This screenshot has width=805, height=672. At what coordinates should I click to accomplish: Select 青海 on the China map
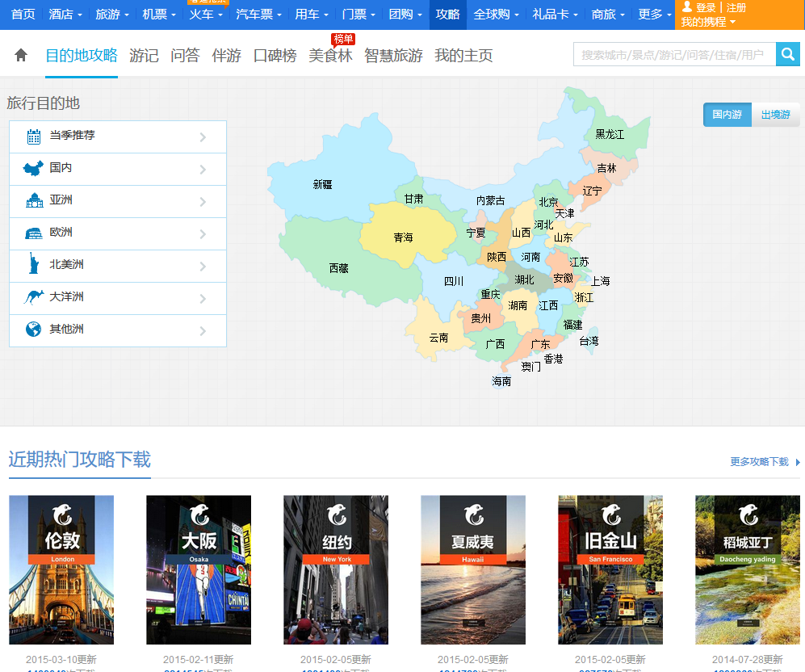(x=404, y=237)
